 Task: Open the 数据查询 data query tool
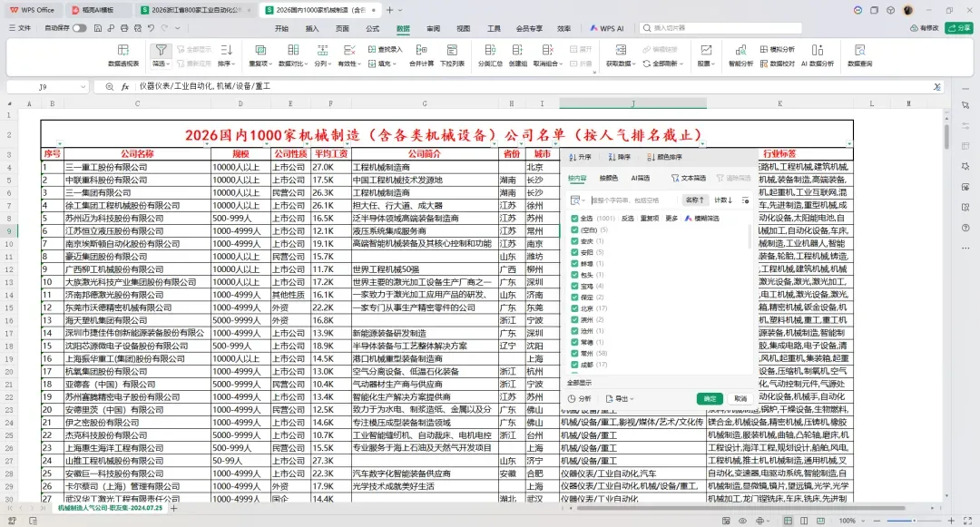point(859,55)
